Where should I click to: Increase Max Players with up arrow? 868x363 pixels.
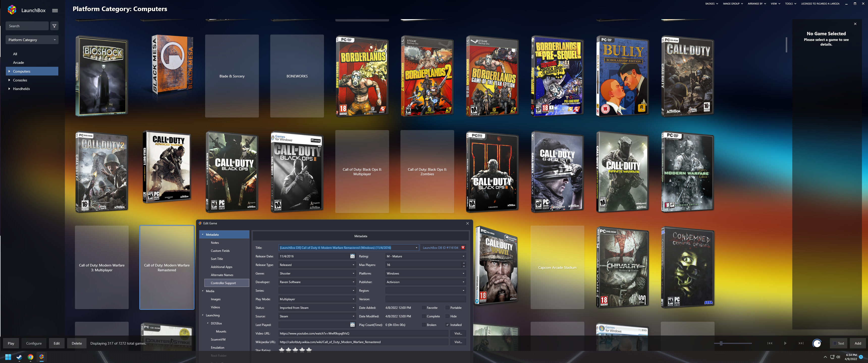tap(464, 264)
